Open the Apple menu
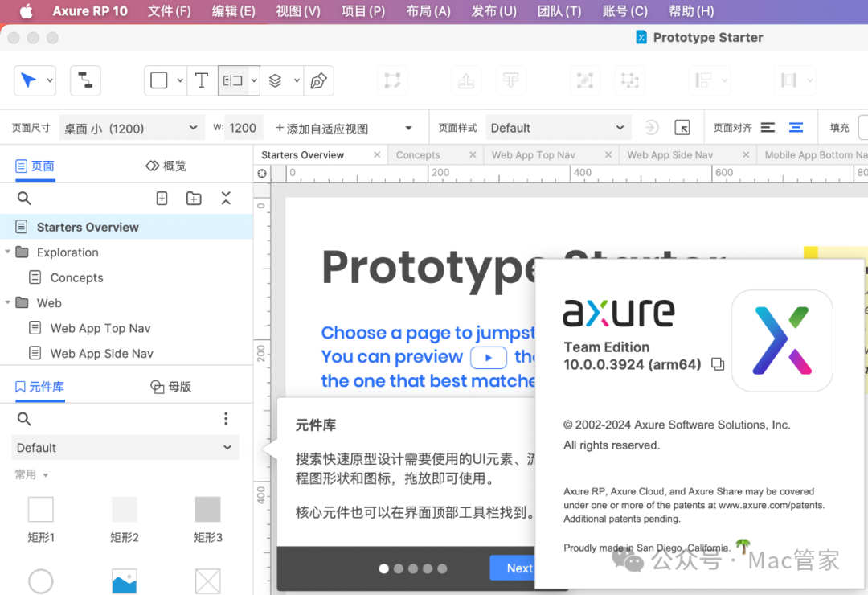 26,11
